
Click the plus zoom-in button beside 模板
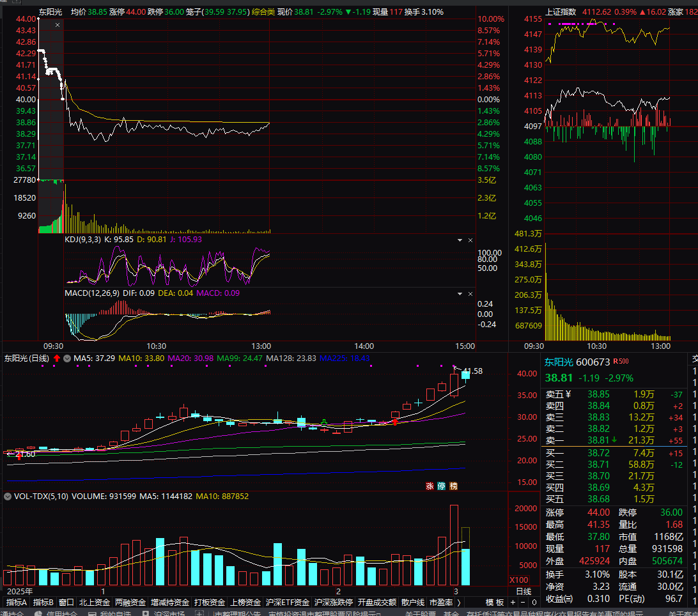513,602
